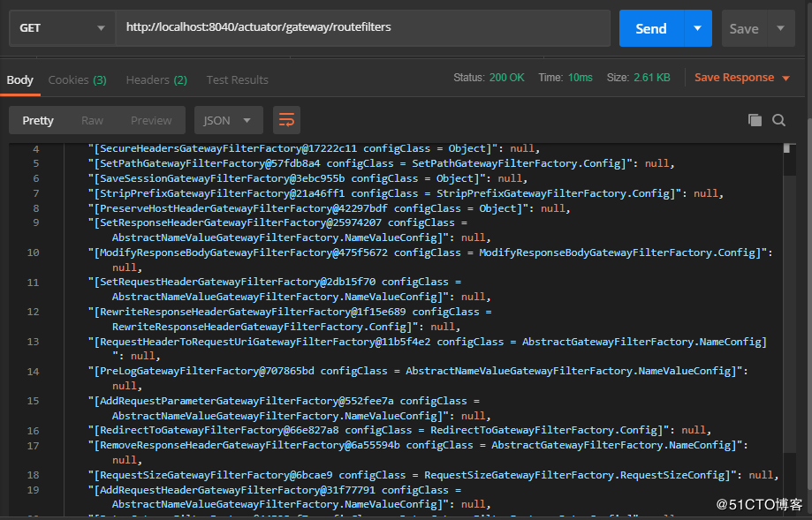
Task: Open the Test Results tab
Action: (237, 79)
